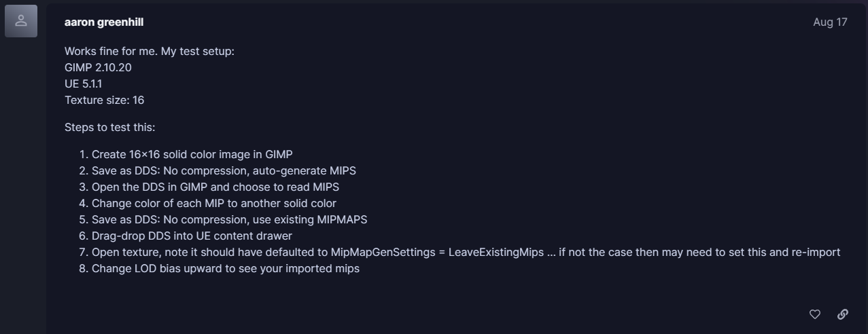Click step 4 about changing MIP color
The image size is (868, 334).
(x=213, y=203)
